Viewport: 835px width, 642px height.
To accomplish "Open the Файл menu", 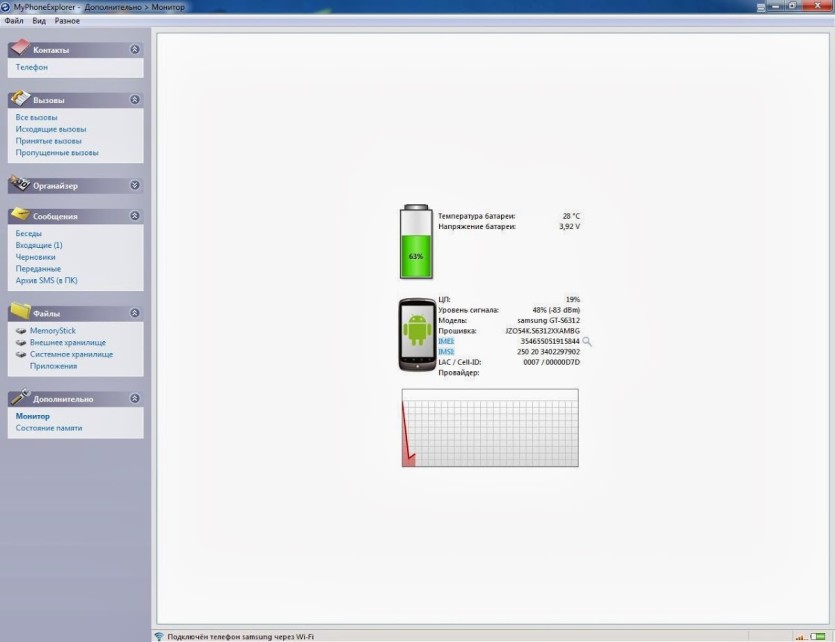I will (x=14, y=21).
